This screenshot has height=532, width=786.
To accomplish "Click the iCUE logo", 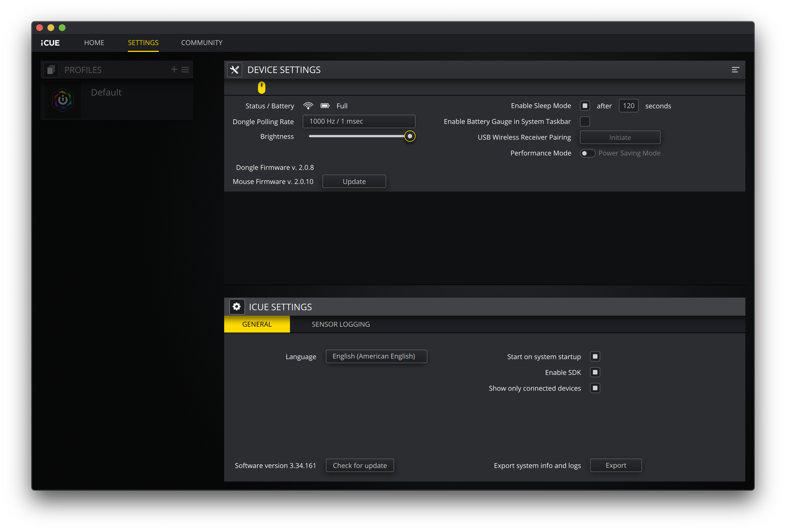I will (x=50, y=43).
